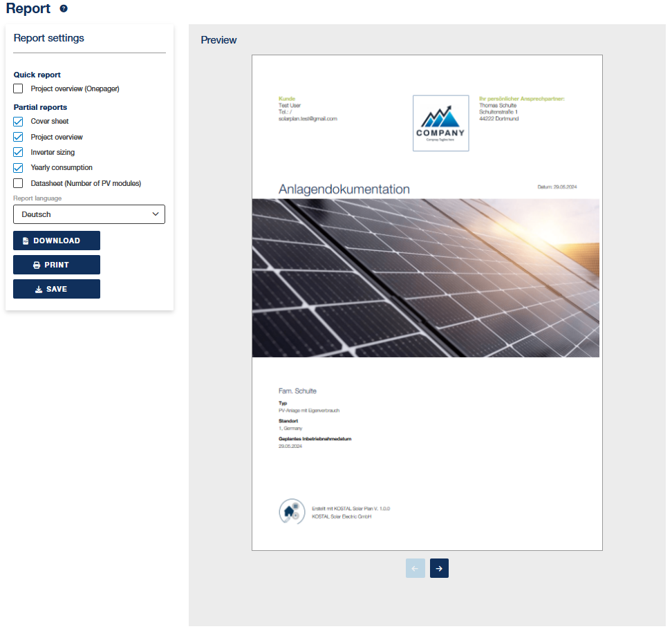Click the Preview heading
This screenshot has width=672, height=629.
point(218,40)
